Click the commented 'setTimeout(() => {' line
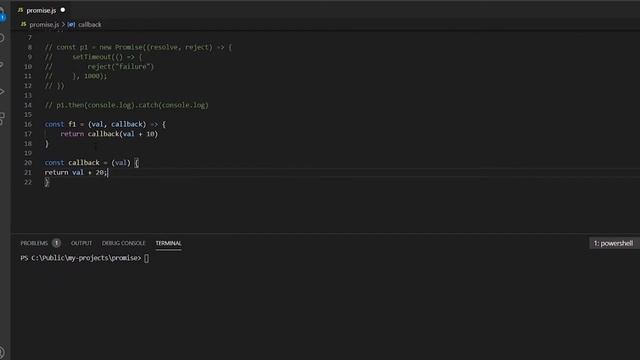640x360 pixels. point(93,57)
